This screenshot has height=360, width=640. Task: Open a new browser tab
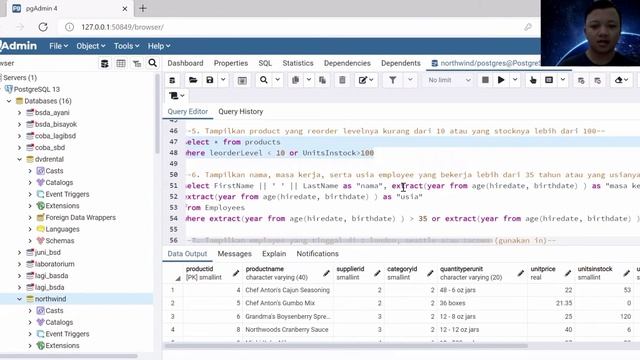143,8
